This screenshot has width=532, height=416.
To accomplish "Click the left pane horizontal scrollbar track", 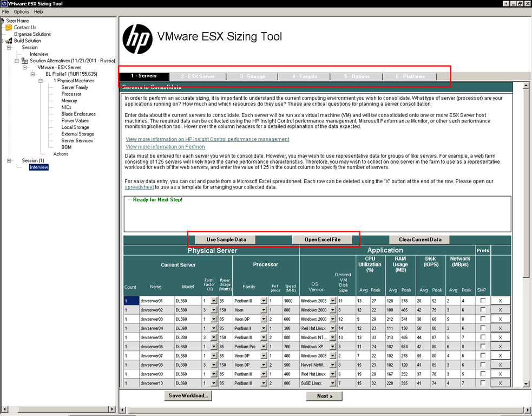I will pos(58,409).
